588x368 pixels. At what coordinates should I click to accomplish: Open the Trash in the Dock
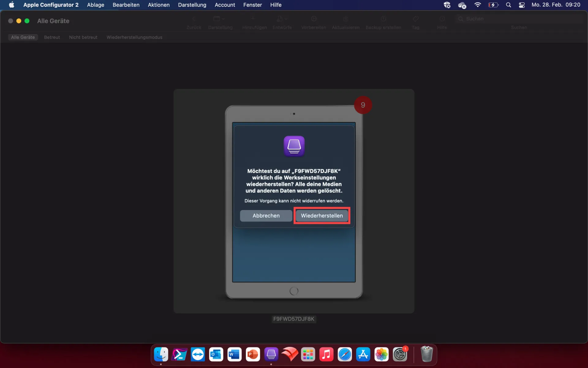pyautogui.click(x=427, y=355)
